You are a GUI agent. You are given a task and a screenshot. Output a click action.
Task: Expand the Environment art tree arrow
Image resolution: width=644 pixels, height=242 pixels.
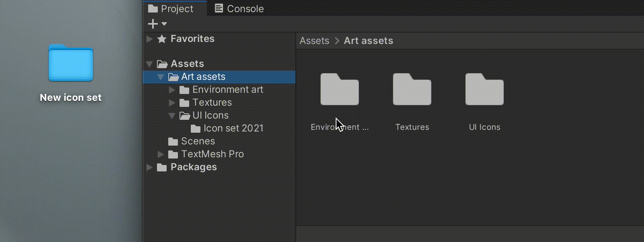pos(172,90)
